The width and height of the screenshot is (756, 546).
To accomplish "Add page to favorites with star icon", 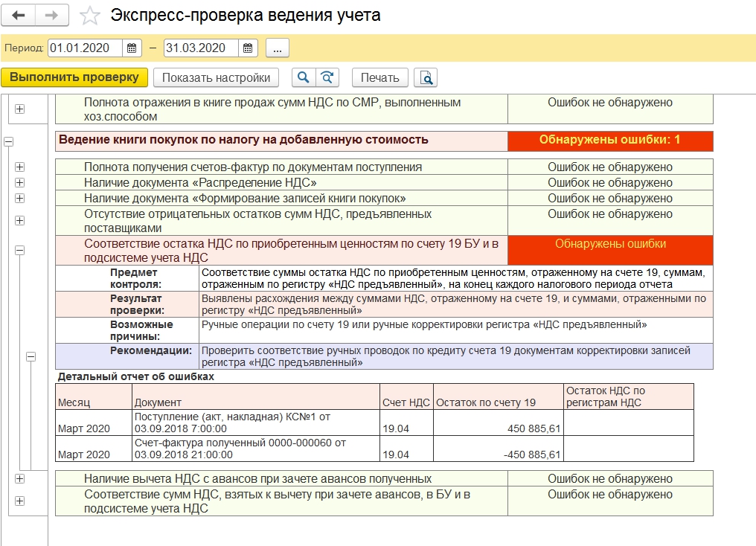I will (90, 16).
